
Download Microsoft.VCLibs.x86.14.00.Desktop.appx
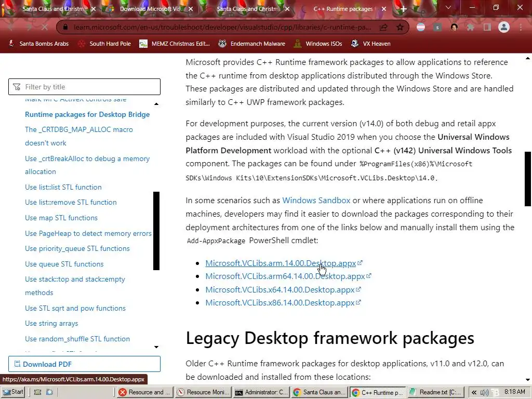[283, 303]
